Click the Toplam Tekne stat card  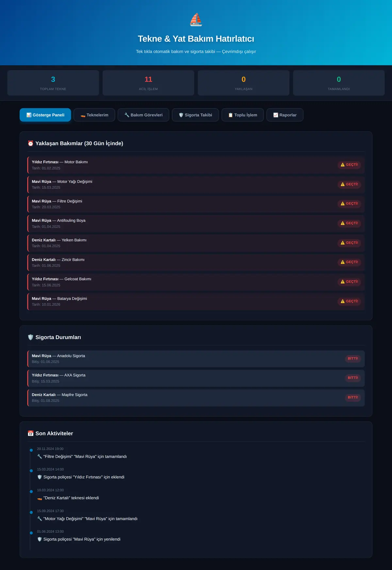coord(53,83)
